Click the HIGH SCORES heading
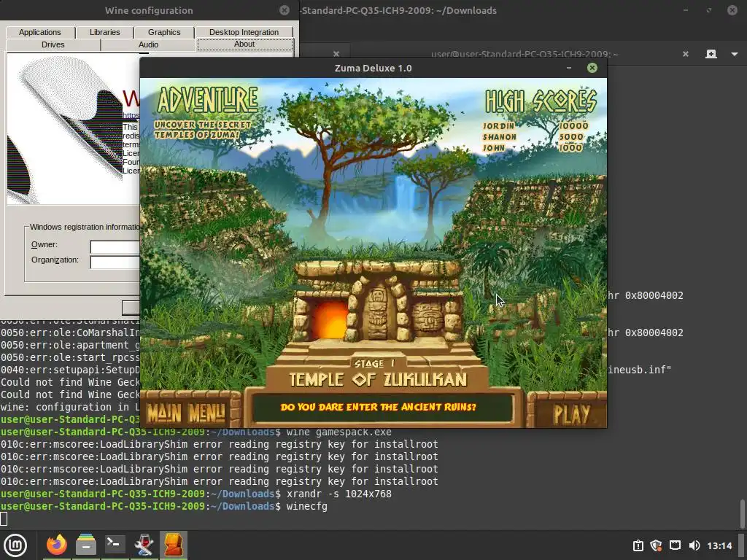The width and height of the screenshot is (747, 560). (541, 101)
